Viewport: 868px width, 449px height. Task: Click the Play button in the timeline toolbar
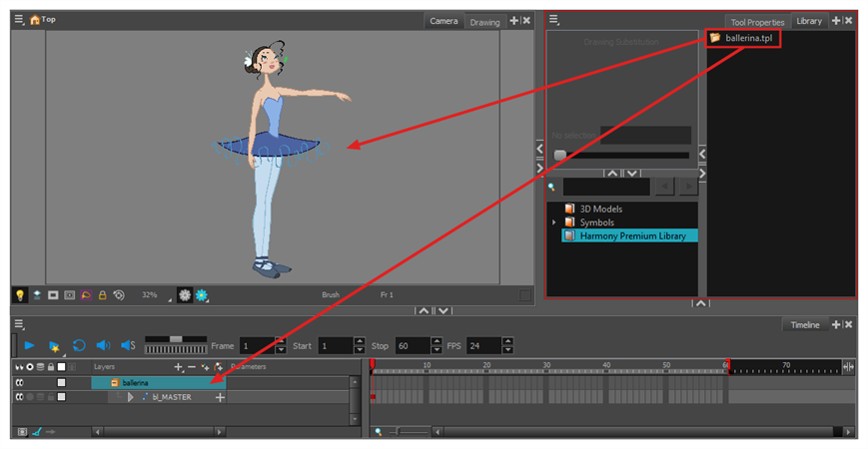30,345
